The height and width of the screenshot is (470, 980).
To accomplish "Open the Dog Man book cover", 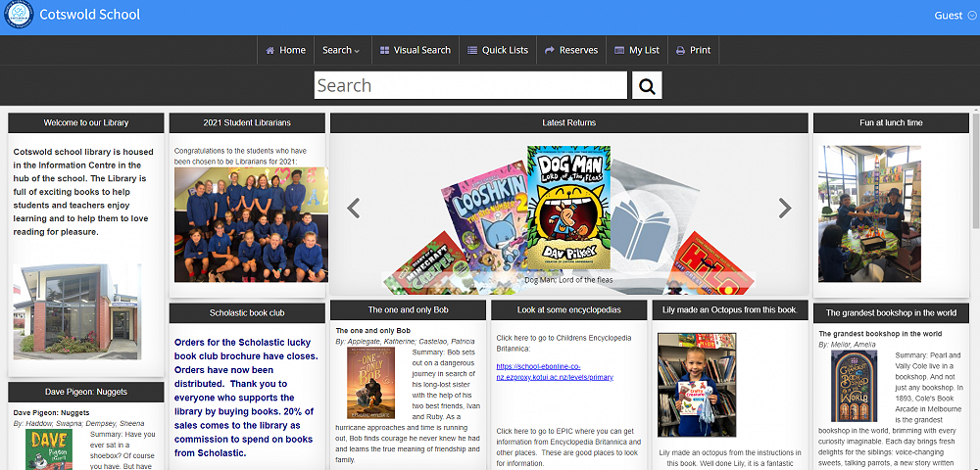I will tap(568, 208).
